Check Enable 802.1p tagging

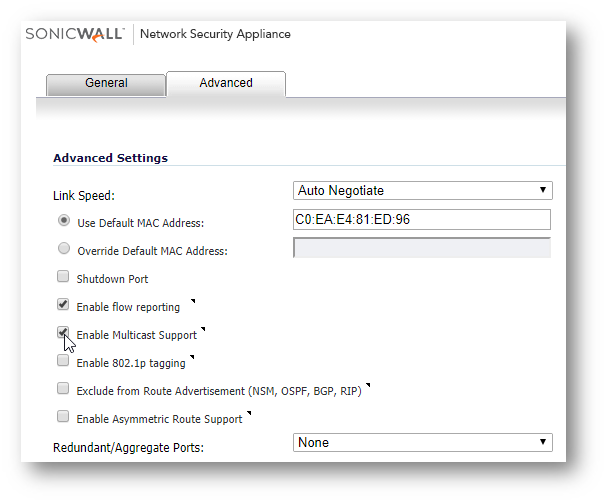click(x=64, y=361)
